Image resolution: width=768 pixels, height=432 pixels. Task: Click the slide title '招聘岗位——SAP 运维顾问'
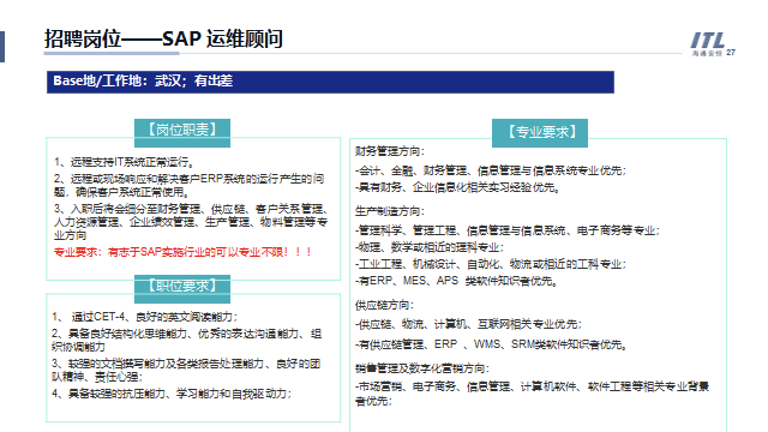pos(163,38)
